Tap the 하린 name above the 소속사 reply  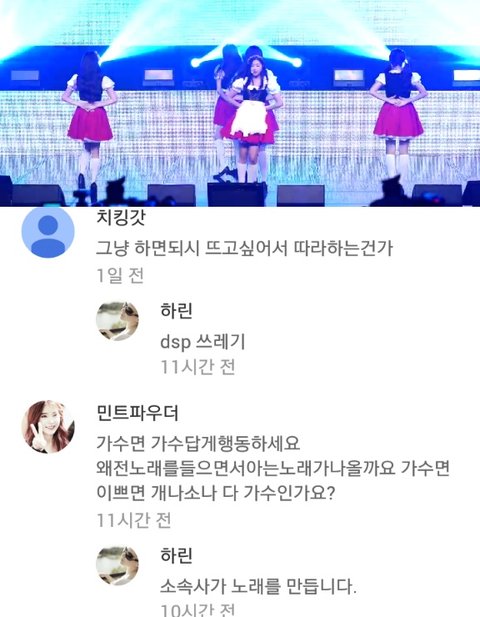pyautogui.click(x=176, y=555)
